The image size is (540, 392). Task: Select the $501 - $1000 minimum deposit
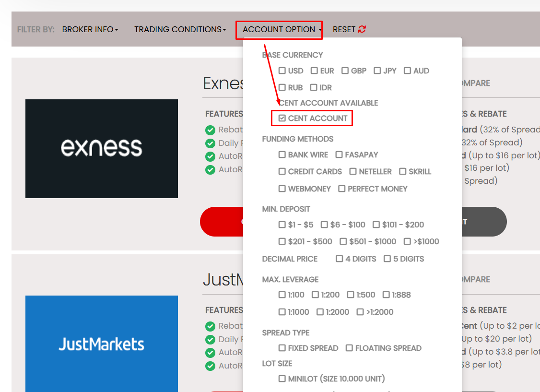tap(343, 241)
